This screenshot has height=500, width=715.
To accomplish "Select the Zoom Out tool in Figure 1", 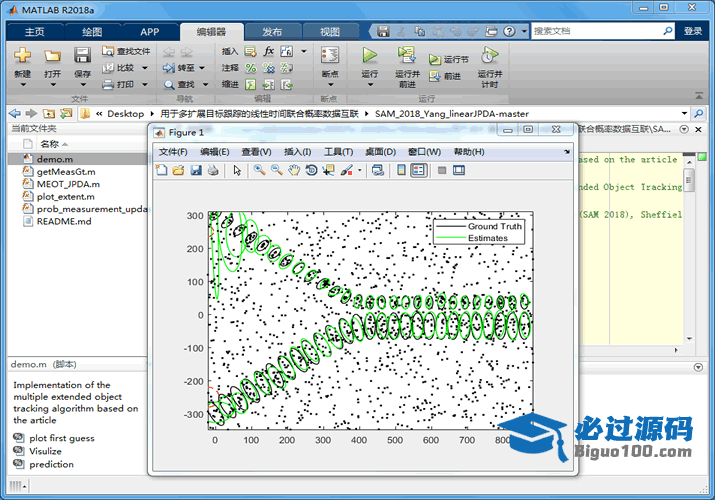I will (277, 170).
